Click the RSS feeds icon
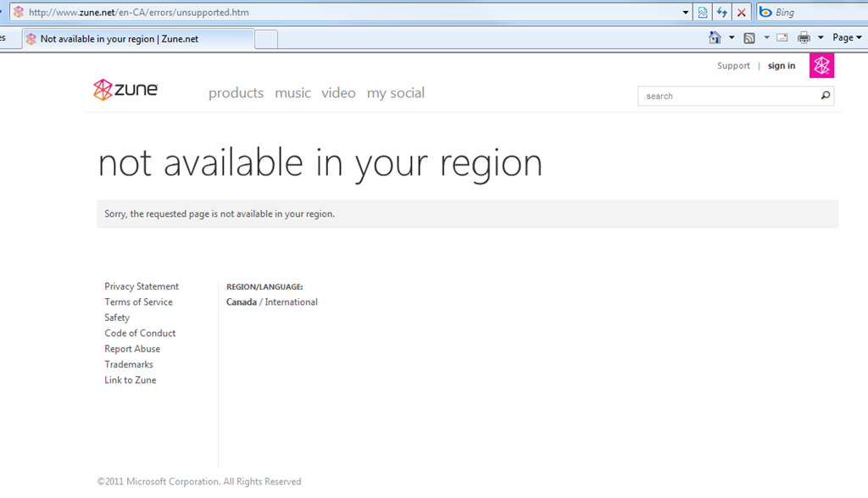The height and width of the screenshot is (498, 868). pos(749,37)
